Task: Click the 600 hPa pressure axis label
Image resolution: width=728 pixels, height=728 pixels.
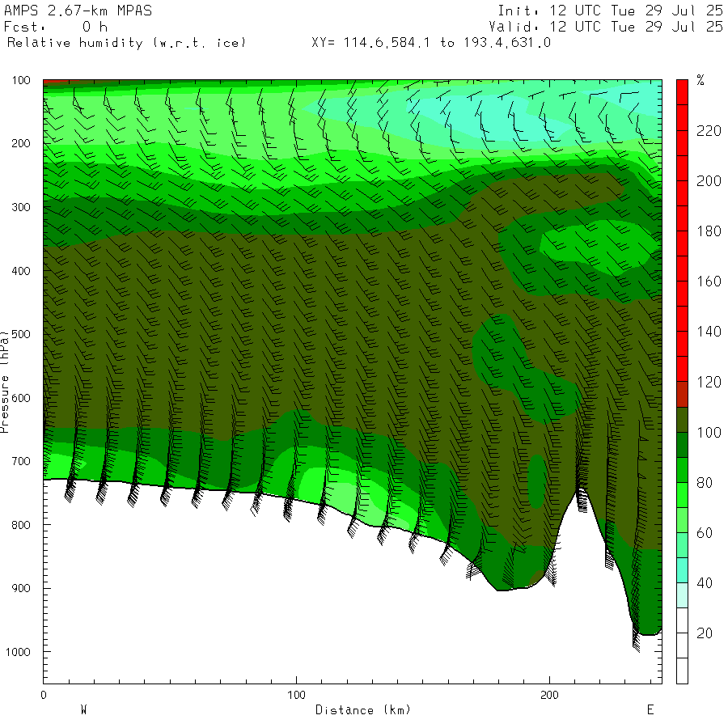Action: [21, 398]
